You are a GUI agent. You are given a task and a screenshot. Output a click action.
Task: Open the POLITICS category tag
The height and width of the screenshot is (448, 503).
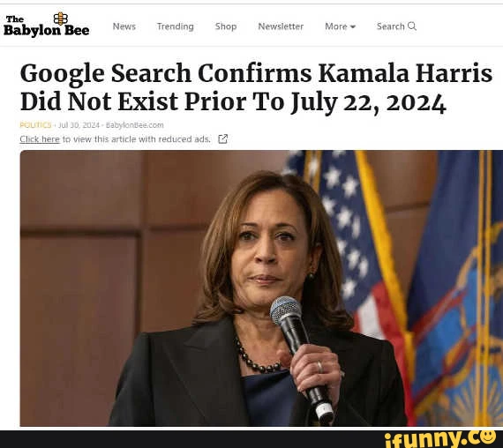pyautogui.click(x=35, y=125)
